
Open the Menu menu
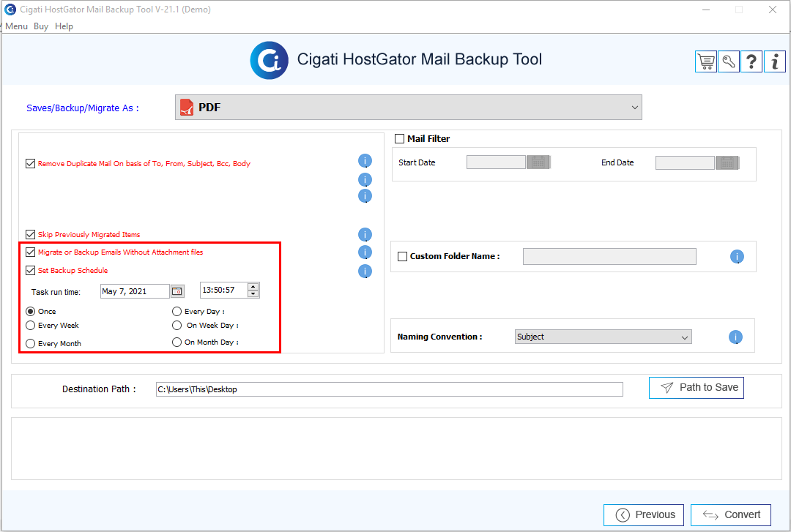coord(16,26)
